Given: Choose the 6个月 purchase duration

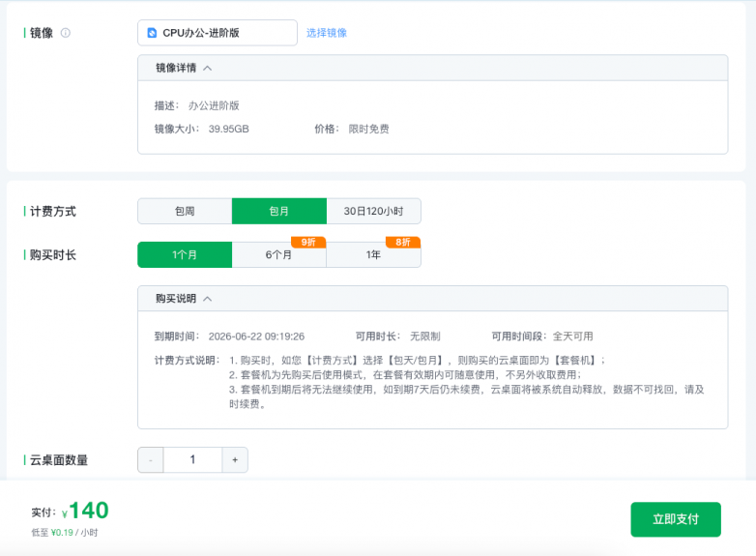Looking at the screenshot, I should (x=279, y=254).
